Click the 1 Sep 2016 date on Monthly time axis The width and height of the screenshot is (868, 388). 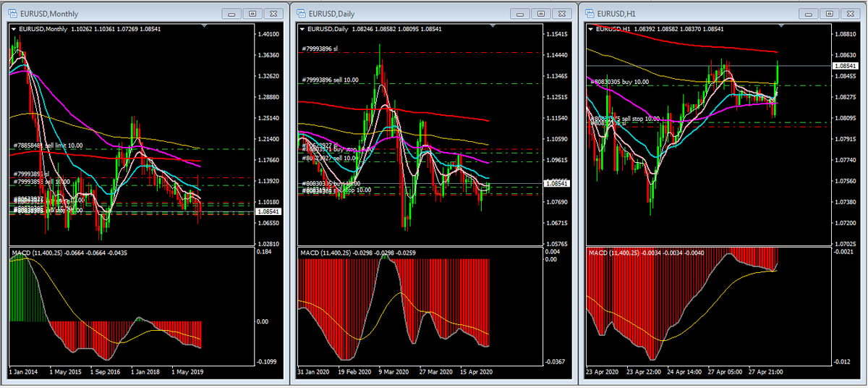coord(105,371)
